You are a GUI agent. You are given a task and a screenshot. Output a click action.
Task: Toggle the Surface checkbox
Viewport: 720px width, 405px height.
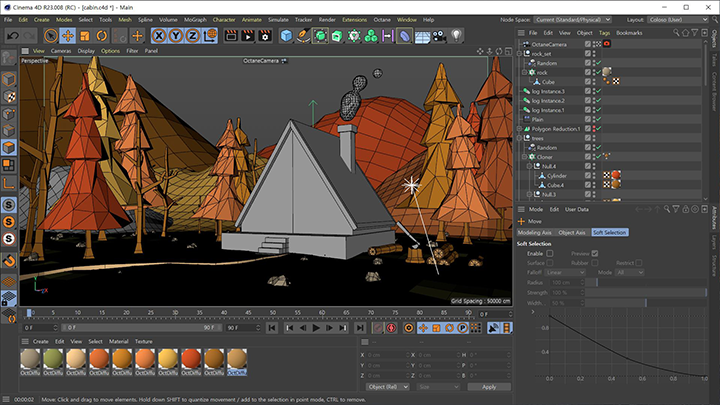tap(550, 263)
